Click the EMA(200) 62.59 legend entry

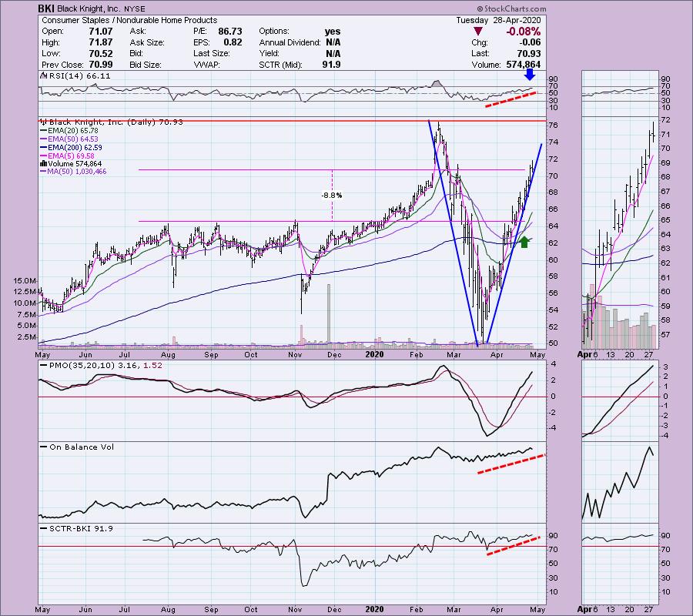[71, 148]
